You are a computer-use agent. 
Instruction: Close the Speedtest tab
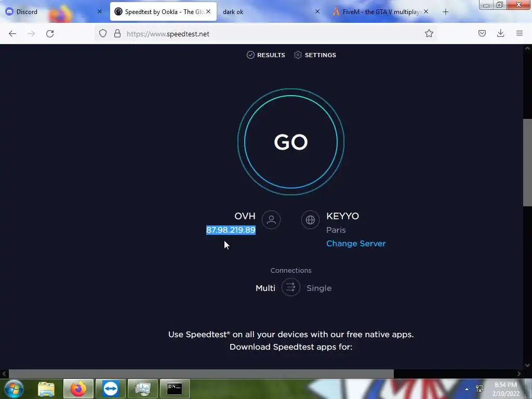[208, 11]
